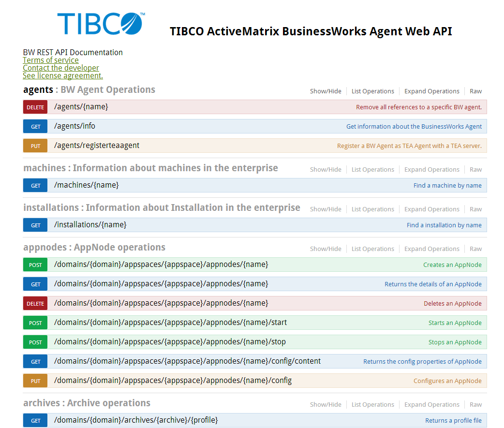504x428 pixels.
Task: Click 'Returns the config properties of AppNode'
Action: (x=422, y=361)
